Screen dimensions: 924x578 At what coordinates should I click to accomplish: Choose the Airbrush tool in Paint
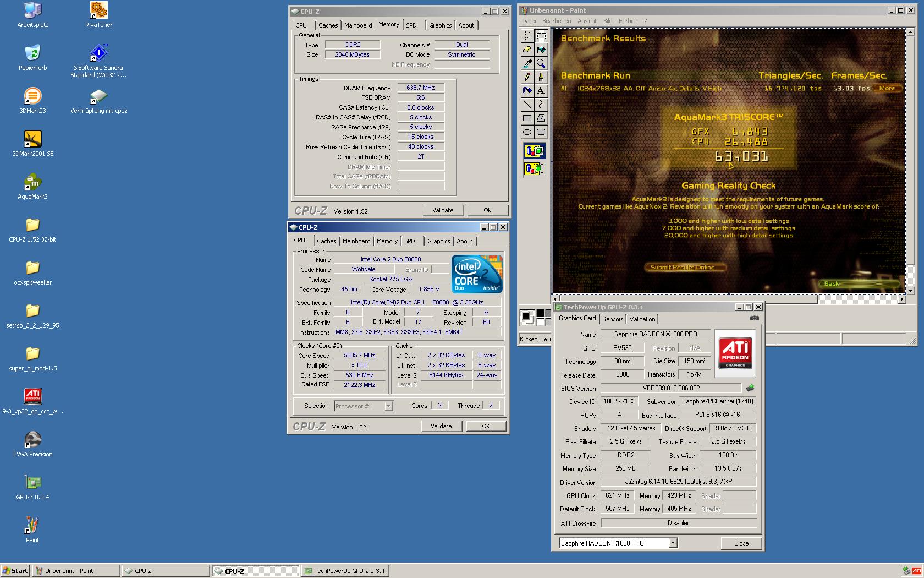[527, 91]
